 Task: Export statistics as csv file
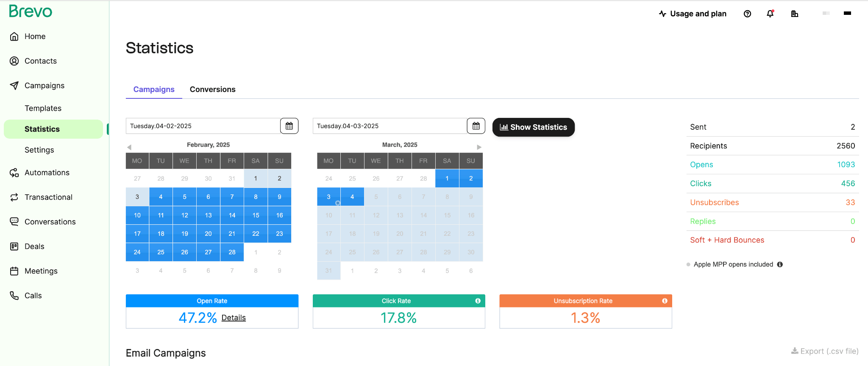pos(825,351)
